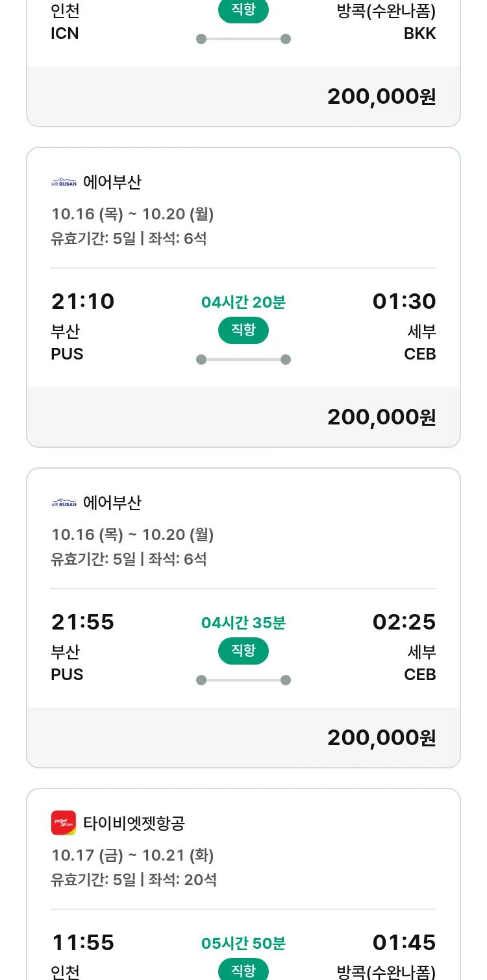Tap the 직항 badge under 05시간 50분

[243, 970]
